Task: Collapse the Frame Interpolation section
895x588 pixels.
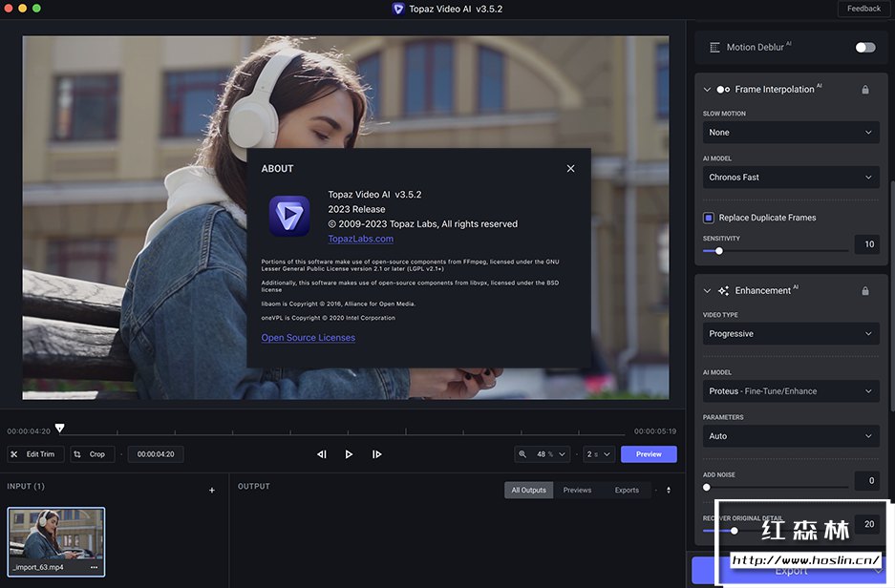Action: (707, 90)
